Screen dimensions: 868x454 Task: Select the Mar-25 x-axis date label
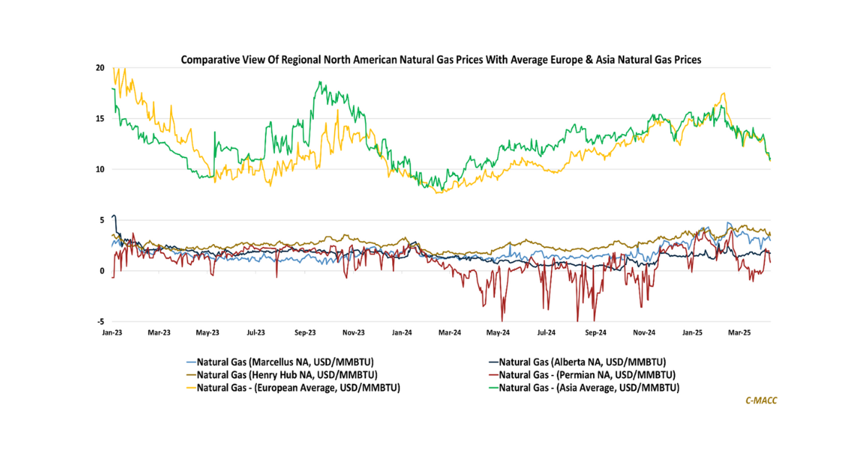[741, 333]
